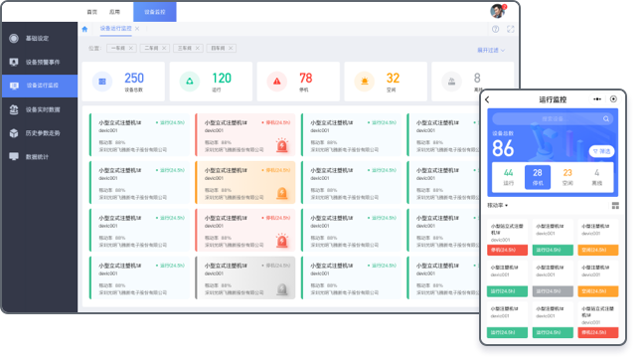This screenshot has height=363, width=644.
Task: Click the 250 设备总数 summary card
Action: [x=123, y=82]
